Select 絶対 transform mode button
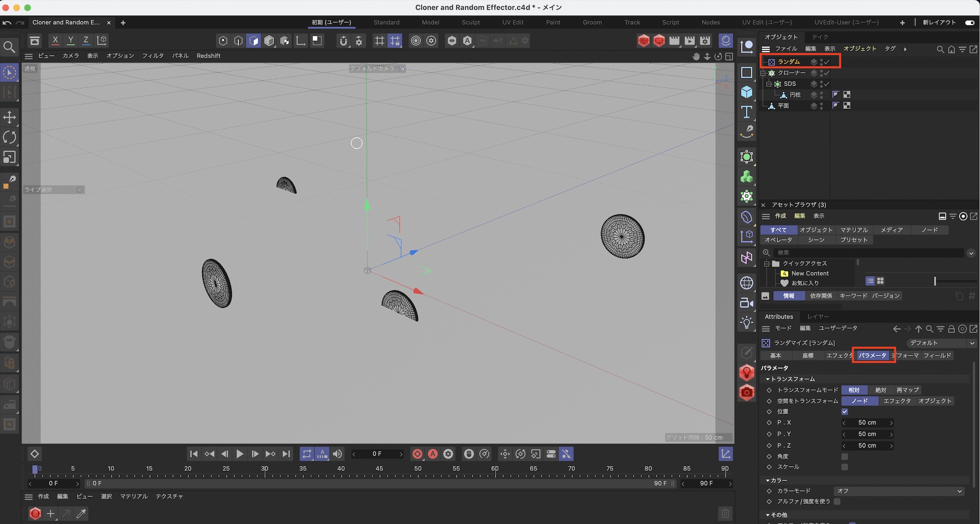The image size is (980, 524). [880, 390]
